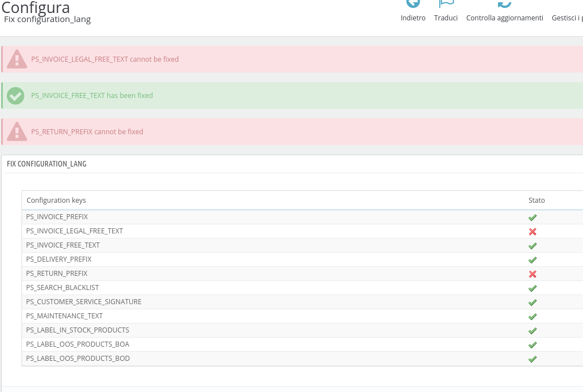Image resolution: width=583 pixels, height=392 pixels.
Task: Click the Configura page title
Action: (35, 7)
